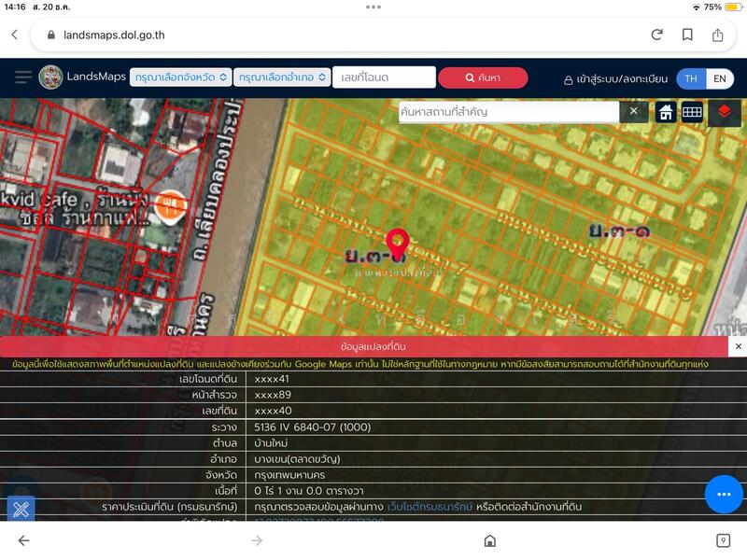Click the grid icon on the map toolbar
747x560 pixels.
(692, 112)
